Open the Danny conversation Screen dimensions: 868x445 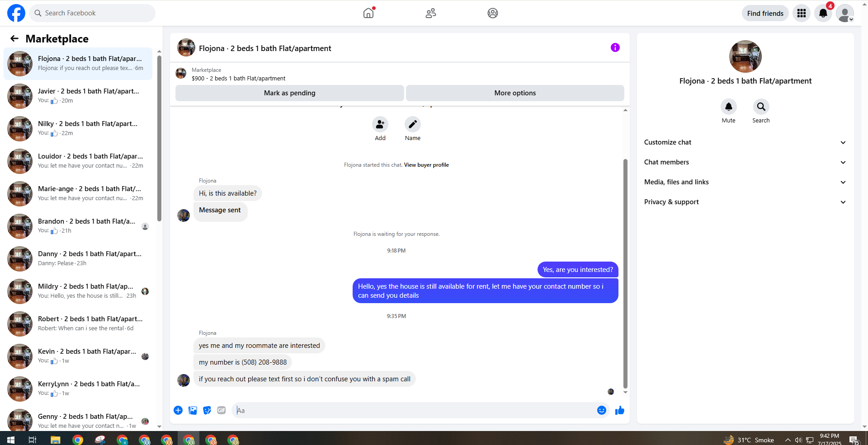coord(78,259)
